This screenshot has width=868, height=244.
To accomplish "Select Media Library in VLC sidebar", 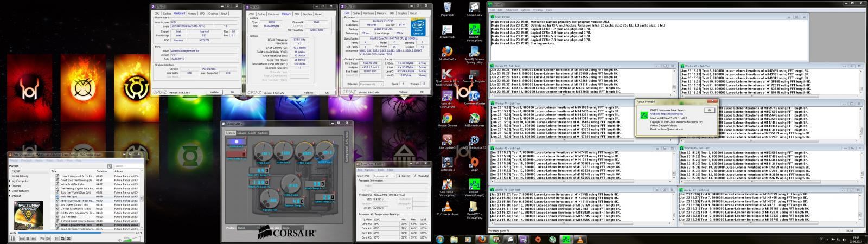I will pyautogui.click(x=21, y=176).
